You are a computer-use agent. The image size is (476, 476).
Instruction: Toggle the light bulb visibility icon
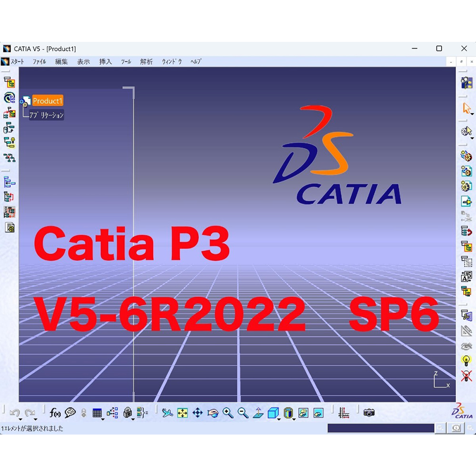(466, 361)
